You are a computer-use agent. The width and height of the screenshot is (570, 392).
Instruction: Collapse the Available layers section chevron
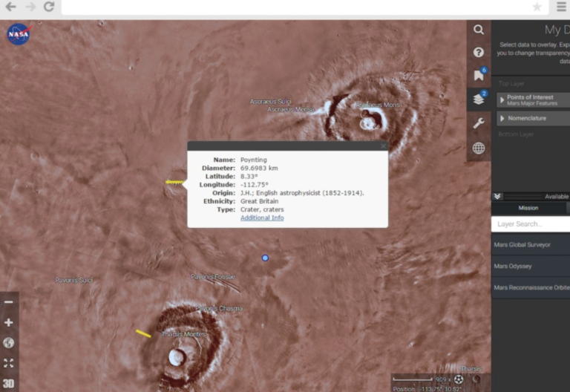[x=498, y=197]
